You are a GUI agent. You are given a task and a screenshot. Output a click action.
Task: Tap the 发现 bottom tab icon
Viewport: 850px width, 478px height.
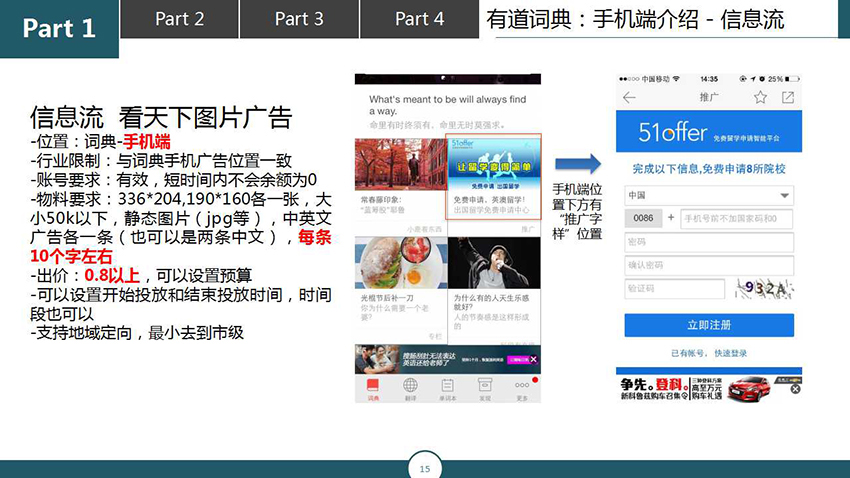click(485, 389)
